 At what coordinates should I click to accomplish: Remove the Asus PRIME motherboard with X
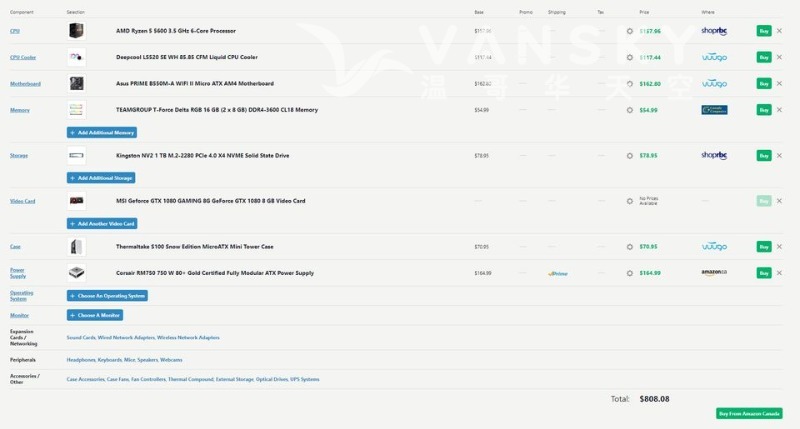point(779,83)
